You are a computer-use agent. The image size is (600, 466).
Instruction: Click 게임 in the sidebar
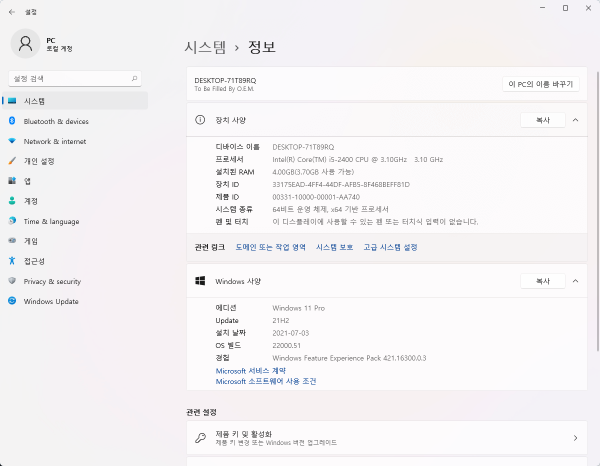[75, 241]
